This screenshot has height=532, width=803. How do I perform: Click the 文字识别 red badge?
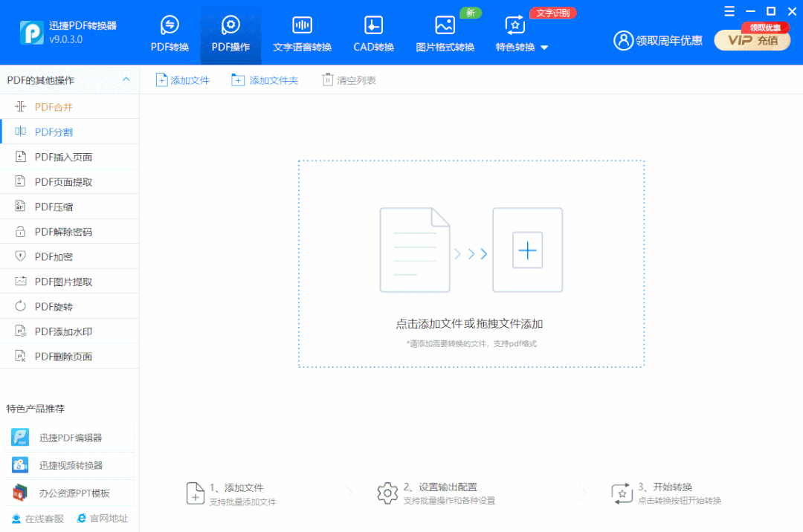click(553, 13)
